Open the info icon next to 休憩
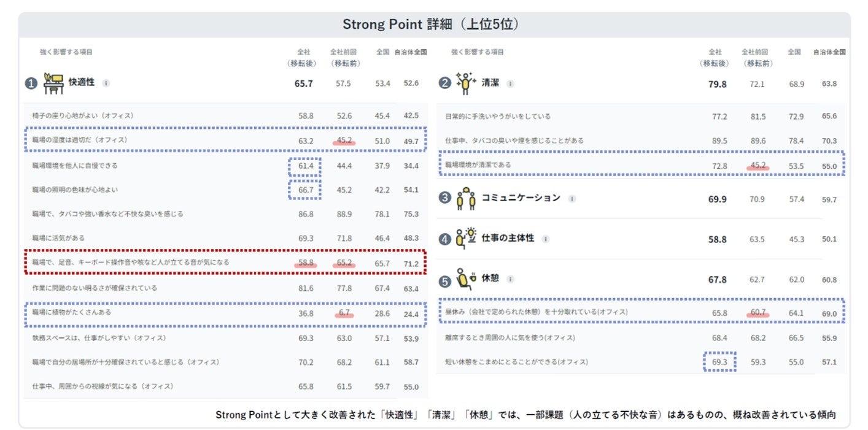The image size is (868, 430). click(511, 279)
